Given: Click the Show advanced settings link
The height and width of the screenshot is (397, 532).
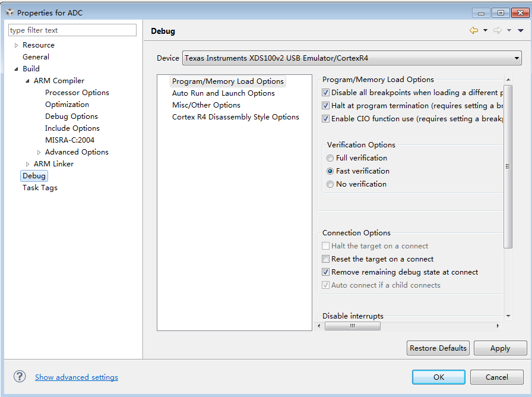Looking at the screenshot, I should click(77, 377).
